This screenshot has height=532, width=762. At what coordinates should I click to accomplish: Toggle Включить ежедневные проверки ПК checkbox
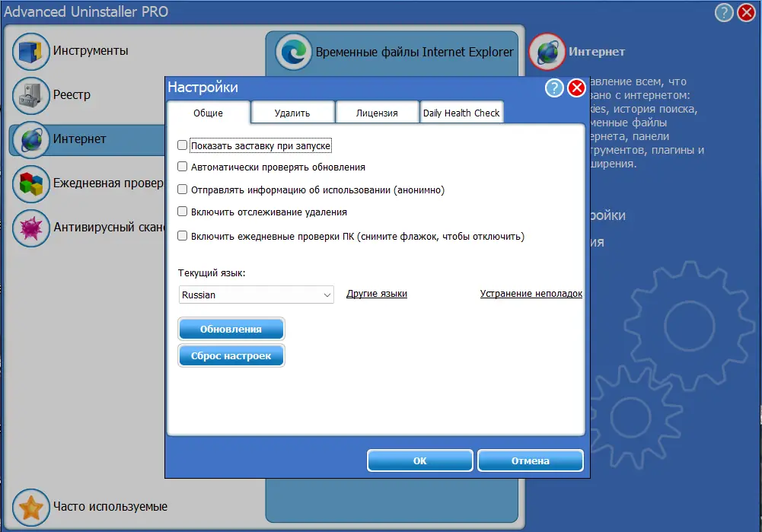click(182, 236)
